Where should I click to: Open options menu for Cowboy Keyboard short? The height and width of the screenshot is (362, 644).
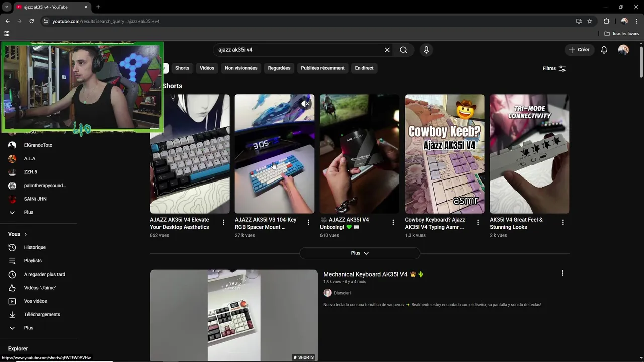point(478,222)
